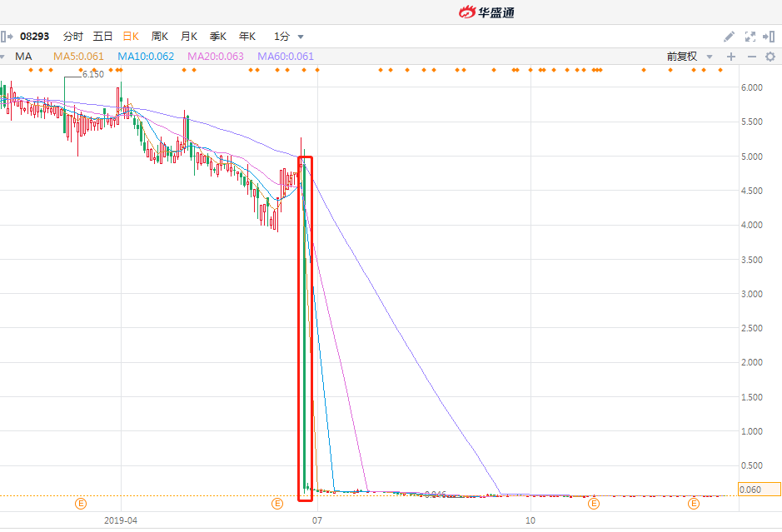Expand the MA indicator selector arrow
This screenshot has width=782, height=532.
pyautogui.click(x=2, y=57)
